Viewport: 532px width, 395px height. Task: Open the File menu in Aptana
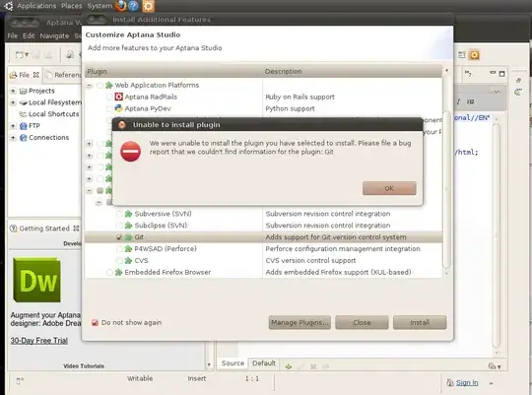(x=13, y=35)
